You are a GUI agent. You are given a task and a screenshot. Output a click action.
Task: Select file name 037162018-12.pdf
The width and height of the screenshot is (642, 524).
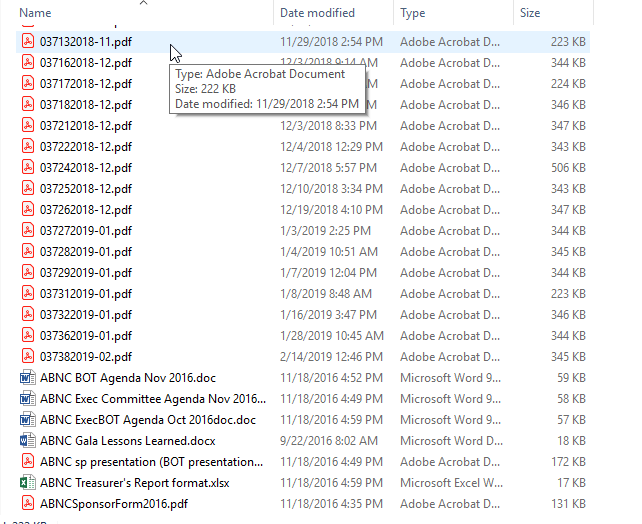coord(86,63)
